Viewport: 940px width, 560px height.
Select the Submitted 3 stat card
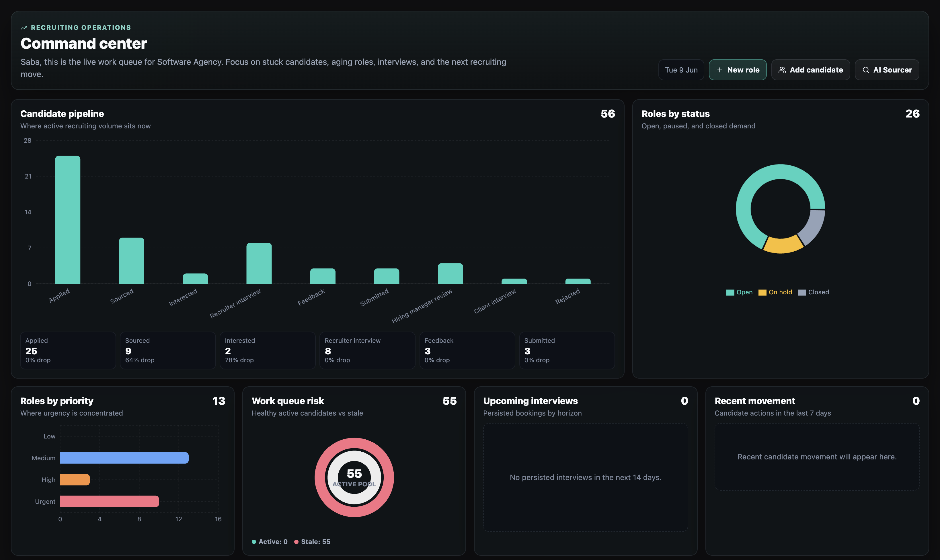click(x=567, y=350)
